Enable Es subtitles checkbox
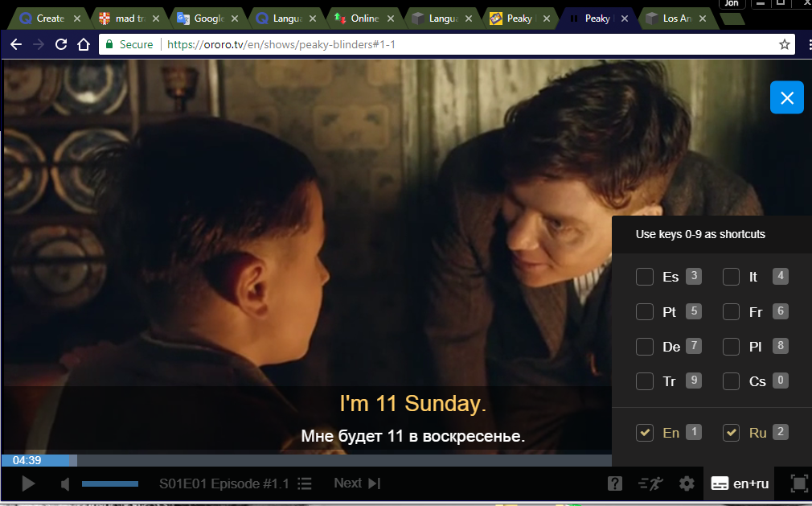The height and width of the screenshot is (506, 812). pyautogui.click(x=645, y=277)
